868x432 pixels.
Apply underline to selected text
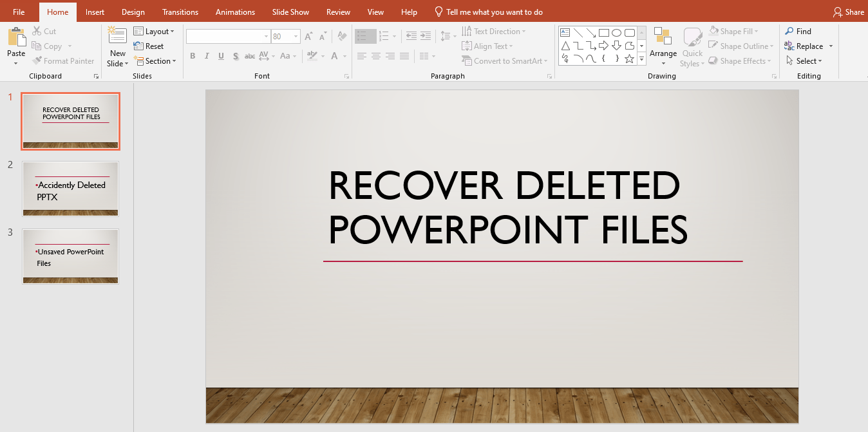click(220, 57)
